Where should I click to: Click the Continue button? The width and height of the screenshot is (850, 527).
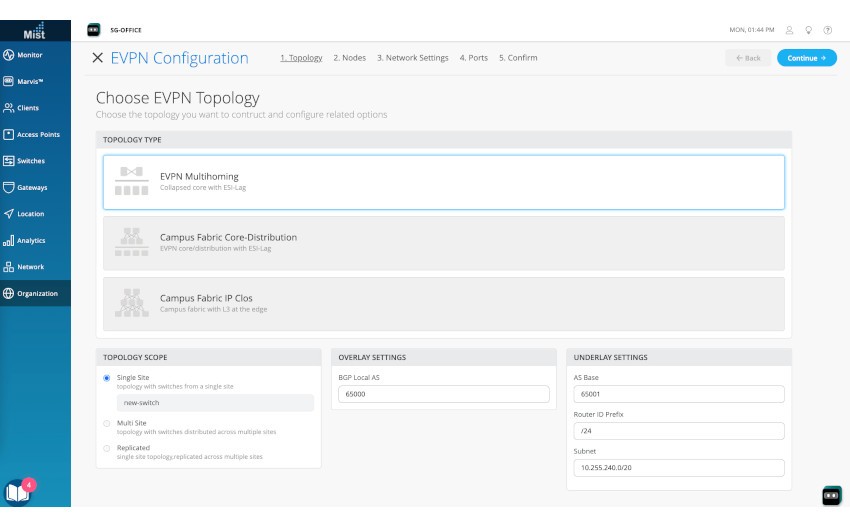806,58
